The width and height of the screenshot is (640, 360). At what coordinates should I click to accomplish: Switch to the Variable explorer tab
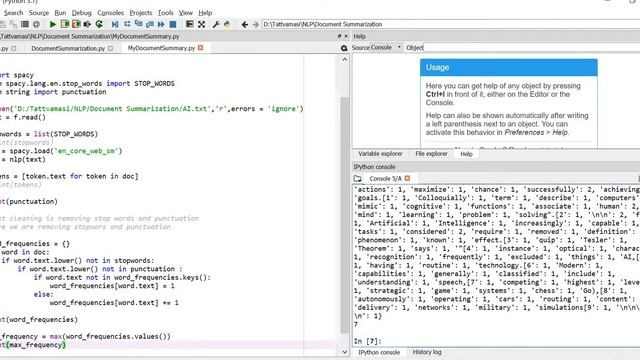click(x=380, y=154)
